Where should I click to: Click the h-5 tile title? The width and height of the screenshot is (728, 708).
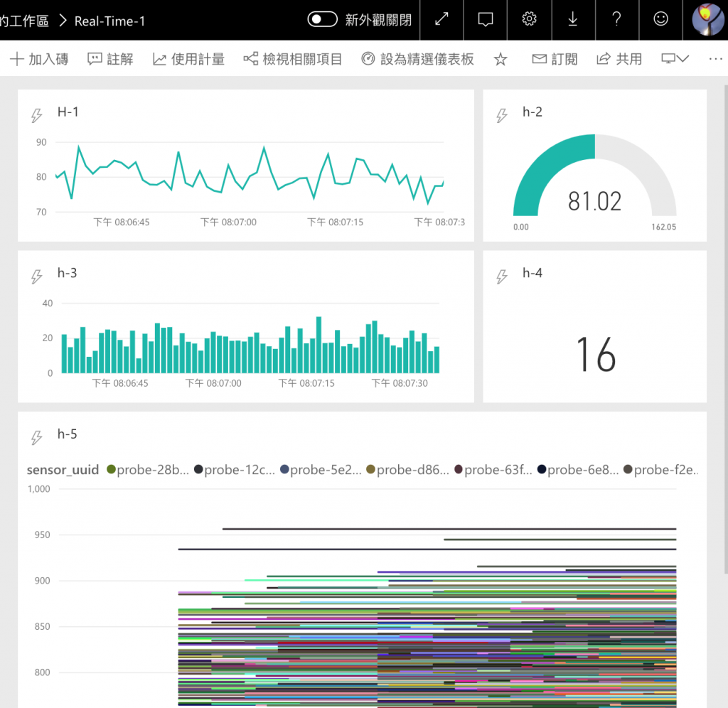coord(68,434)
